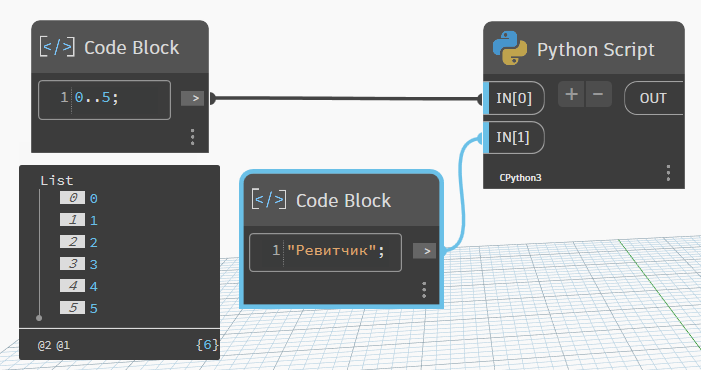Click the output port arrow of the Ревитчик Code Block
This screenshot has height=370, width=701.
coord(424,251)
